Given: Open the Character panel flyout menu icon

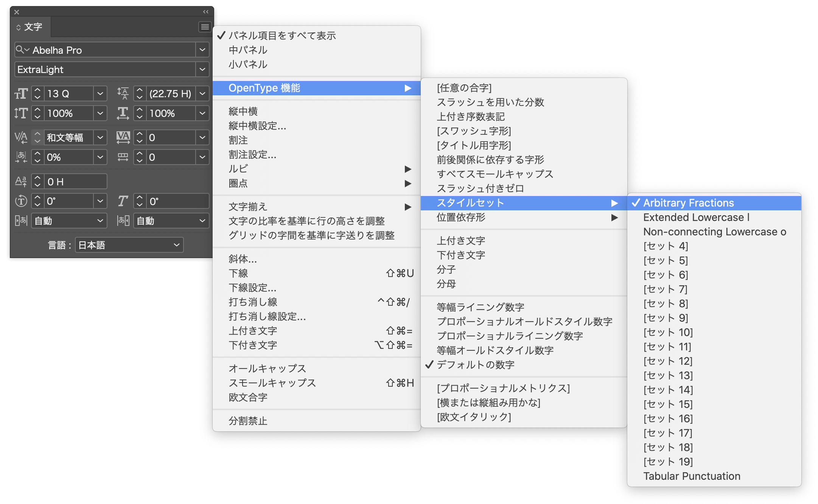Looking at the screenshot, I should click(x=205, y=27).
